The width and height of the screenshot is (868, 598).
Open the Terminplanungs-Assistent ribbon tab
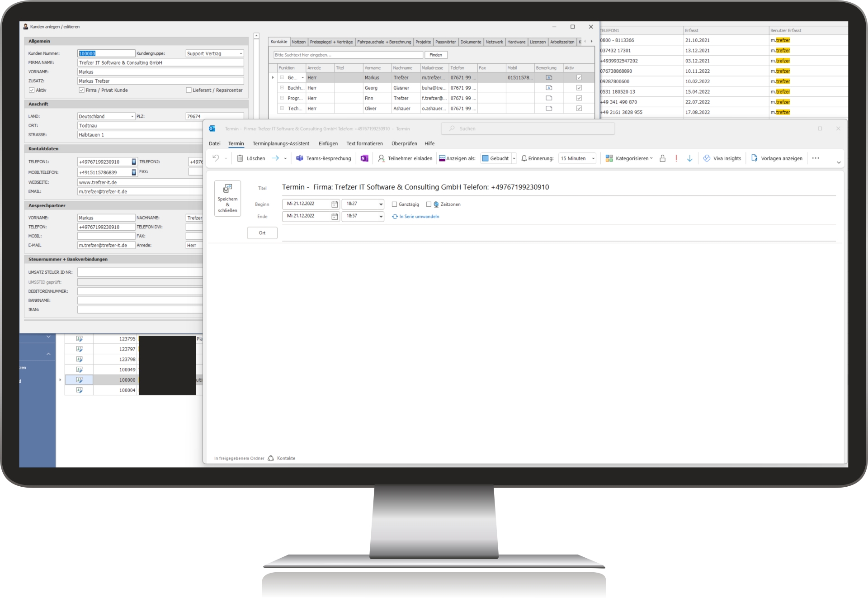click(281, 143)
